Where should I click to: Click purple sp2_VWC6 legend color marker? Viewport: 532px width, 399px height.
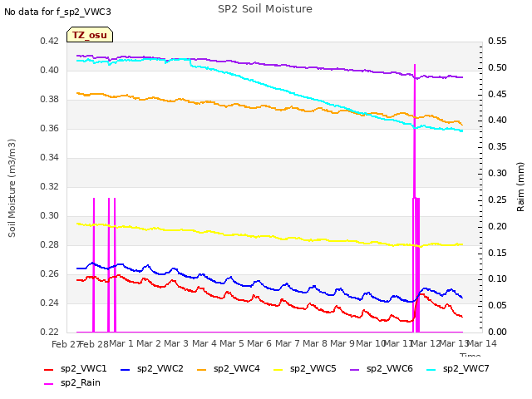click(355, 369)
